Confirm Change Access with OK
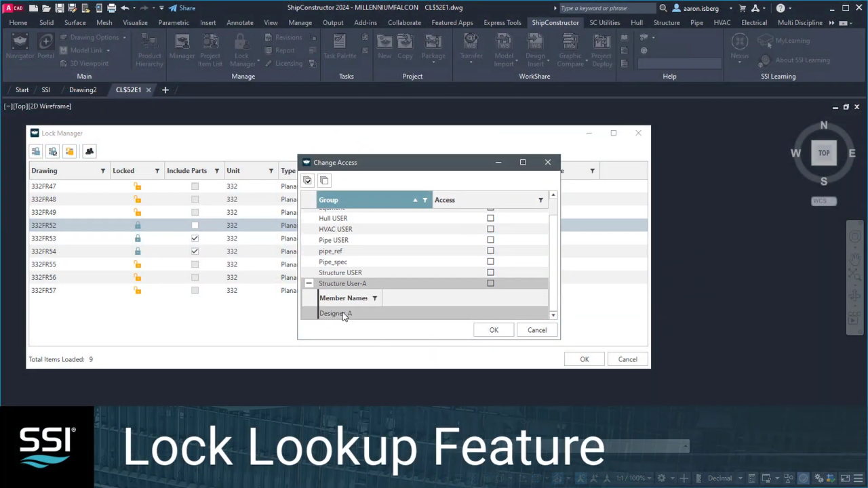Screen dimensions: 868x488 (x=494, y=330)
